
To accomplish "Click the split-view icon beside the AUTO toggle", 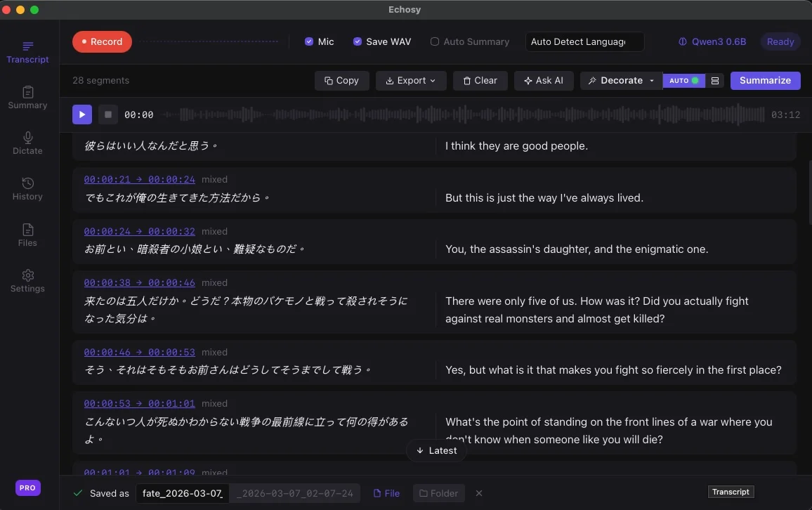I will click(x=715, y=81).
